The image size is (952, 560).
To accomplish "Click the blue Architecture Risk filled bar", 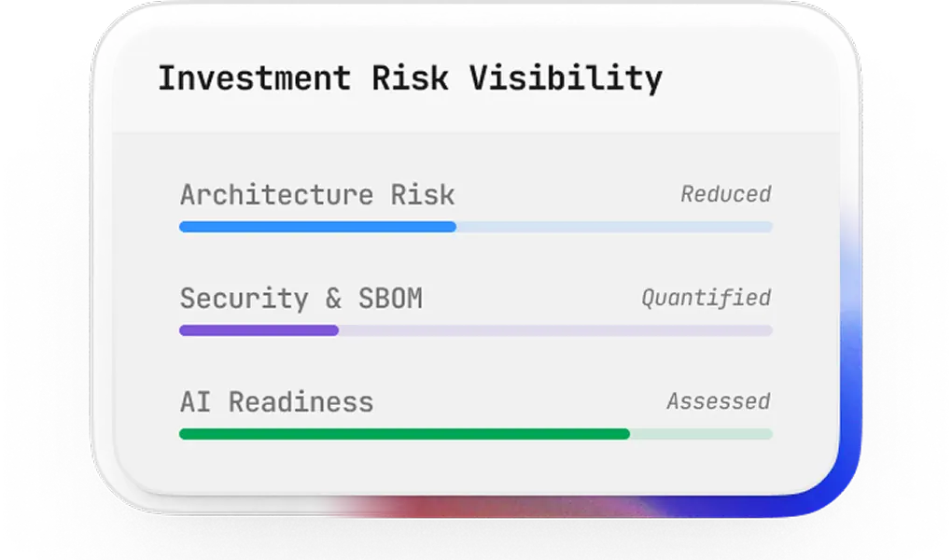I will pyautogui.click(x=317, y=227).
